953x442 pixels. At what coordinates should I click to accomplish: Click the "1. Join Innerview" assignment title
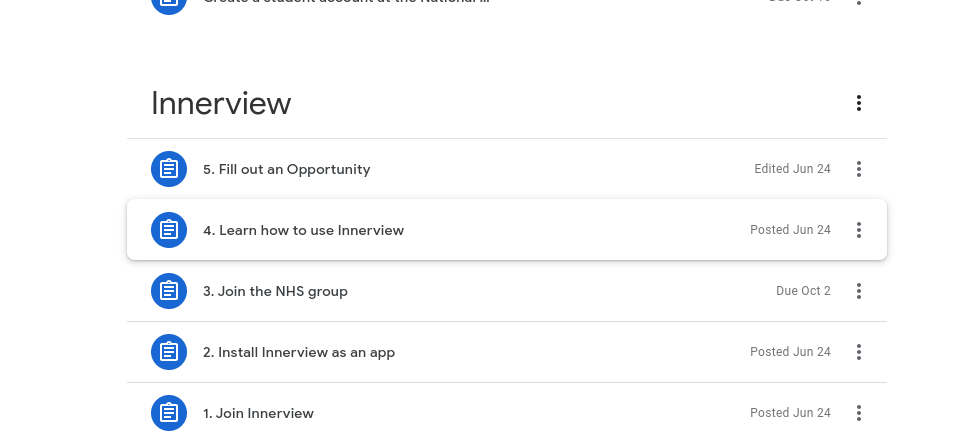coord(258,413)
